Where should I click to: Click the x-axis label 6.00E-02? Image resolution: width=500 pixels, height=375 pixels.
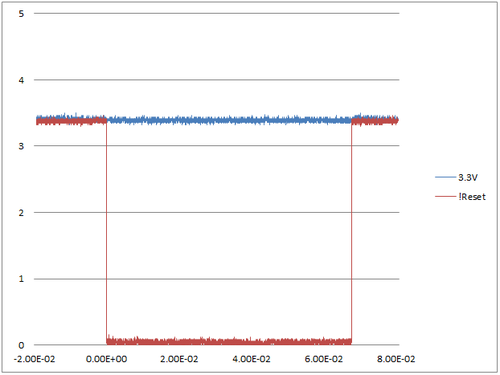coord(324,359)
